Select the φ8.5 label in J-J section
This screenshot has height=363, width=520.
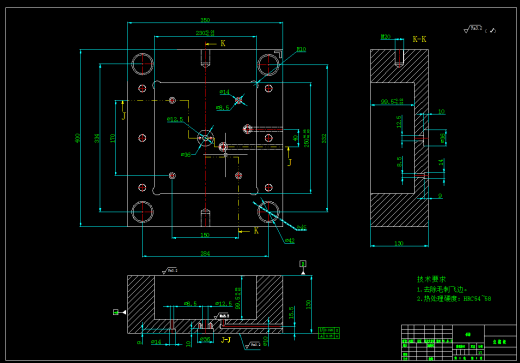190,304
